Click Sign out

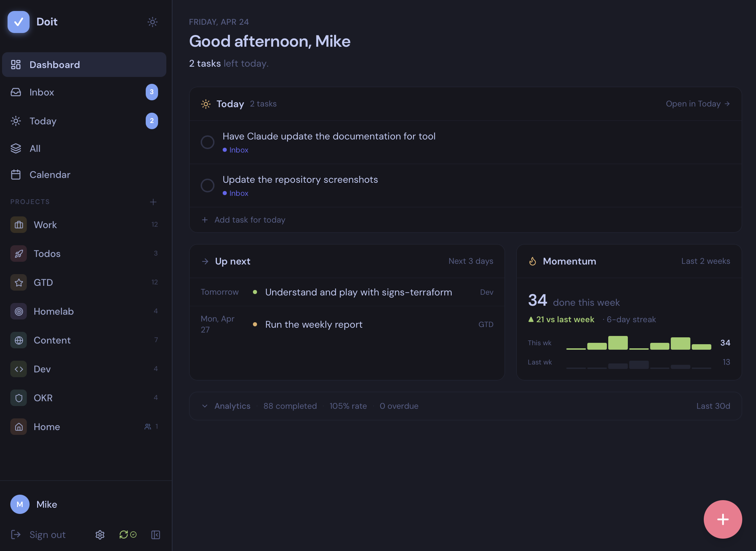tap(47, 535)
